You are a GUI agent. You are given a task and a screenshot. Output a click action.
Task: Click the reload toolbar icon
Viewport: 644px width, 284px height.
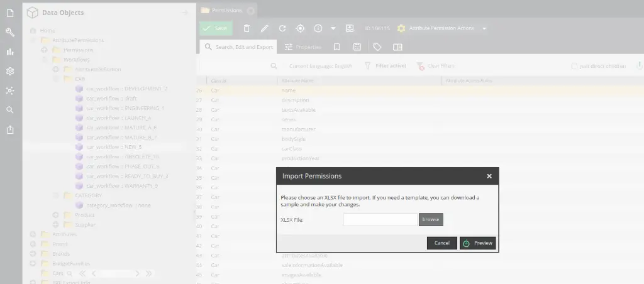point(282,28)
